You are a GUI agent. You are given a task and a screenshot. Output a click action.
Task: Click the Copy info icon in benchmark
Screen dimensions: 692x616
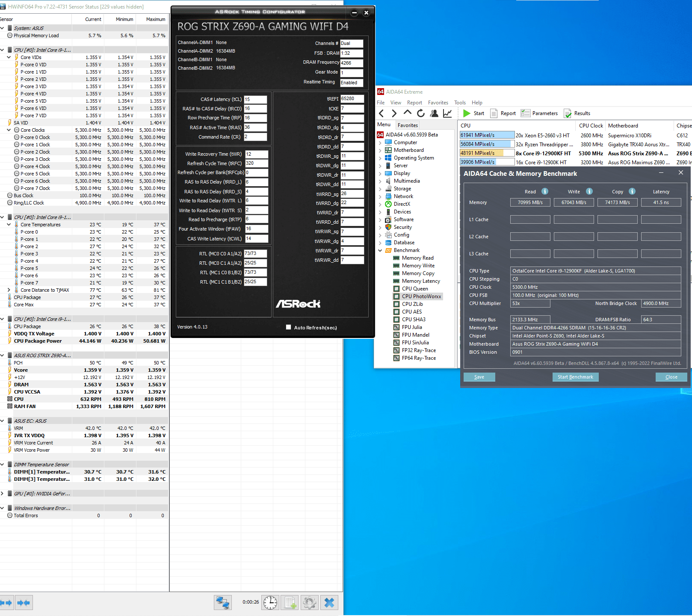coord(632,191)
